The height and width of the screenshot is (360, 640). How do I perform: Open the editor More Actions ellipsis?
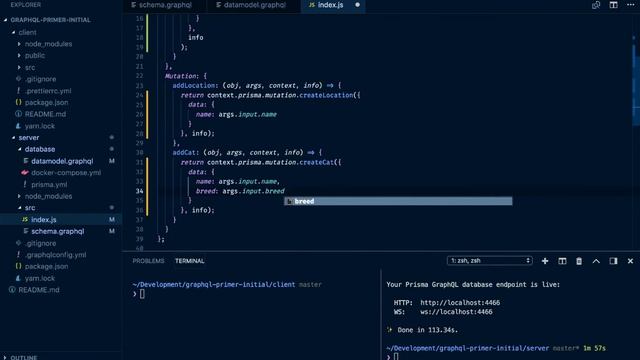pos(631,5)
